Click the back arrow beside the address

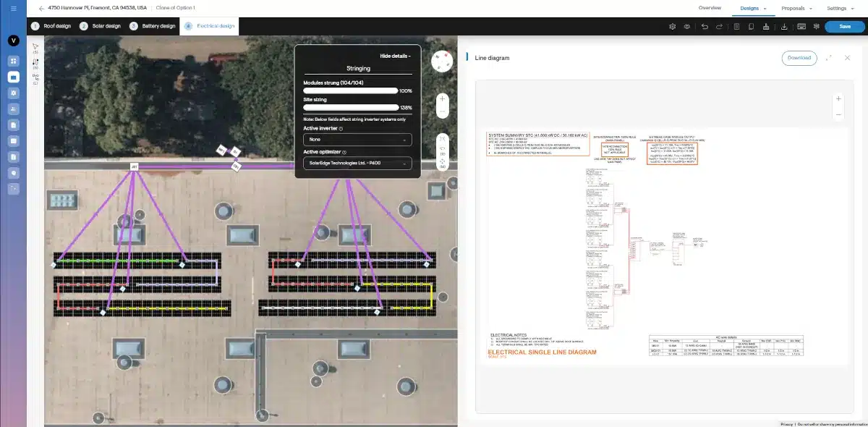point(41,8)
